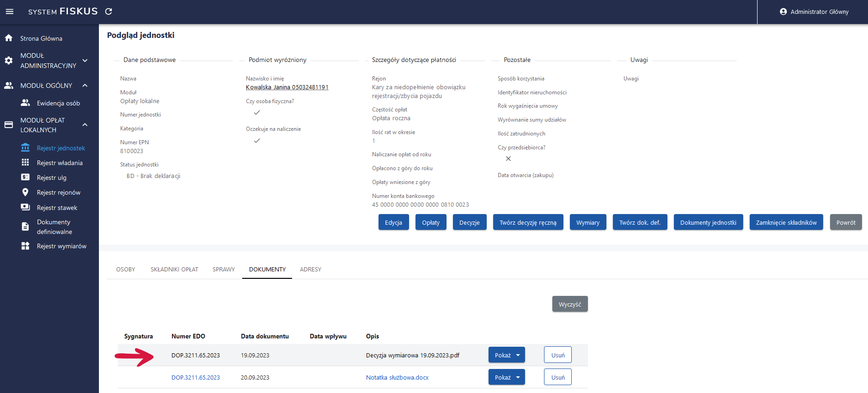Click Administrator Główny account icon
Viewport: 868px width, 393px height.
[783, 12]
